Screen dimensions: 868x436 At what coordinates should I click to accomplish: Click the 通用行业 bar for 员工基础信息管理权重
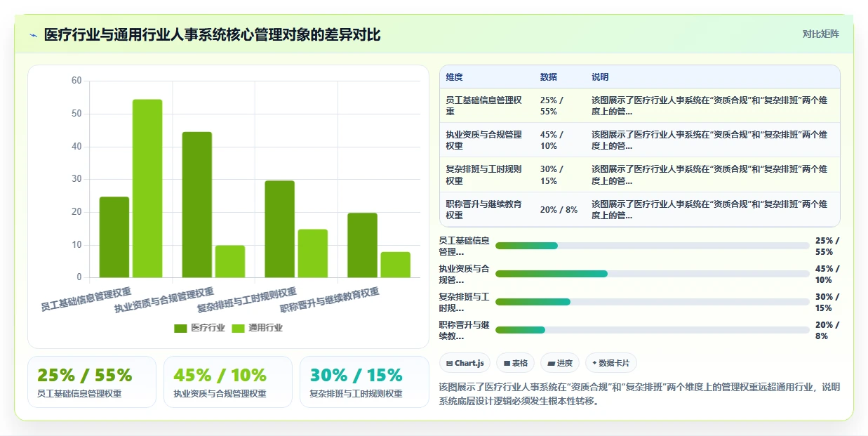[147, 188]
